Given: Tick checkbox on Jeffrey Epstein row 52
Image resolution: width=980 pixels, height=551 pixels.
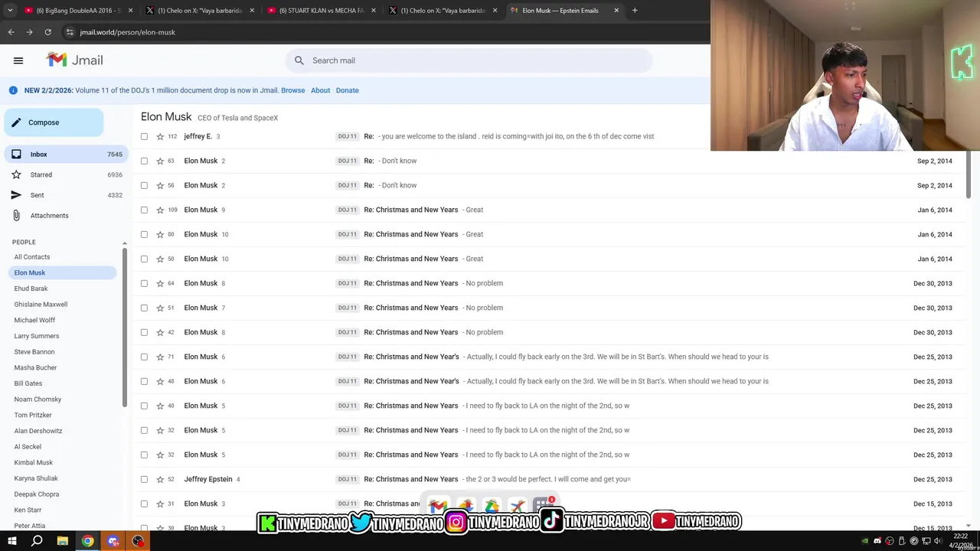Looking at the screenshot, I should click(x=144, y=479).
